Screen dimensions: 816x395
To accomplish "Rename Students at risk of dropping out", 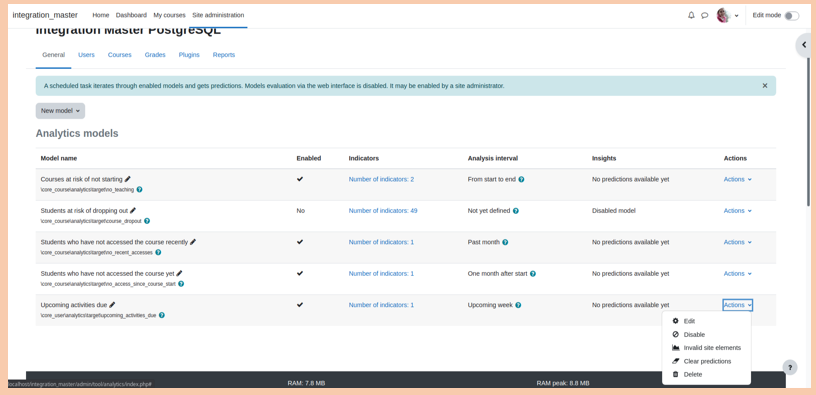I will pyautogui.click(x=133, y=210).
